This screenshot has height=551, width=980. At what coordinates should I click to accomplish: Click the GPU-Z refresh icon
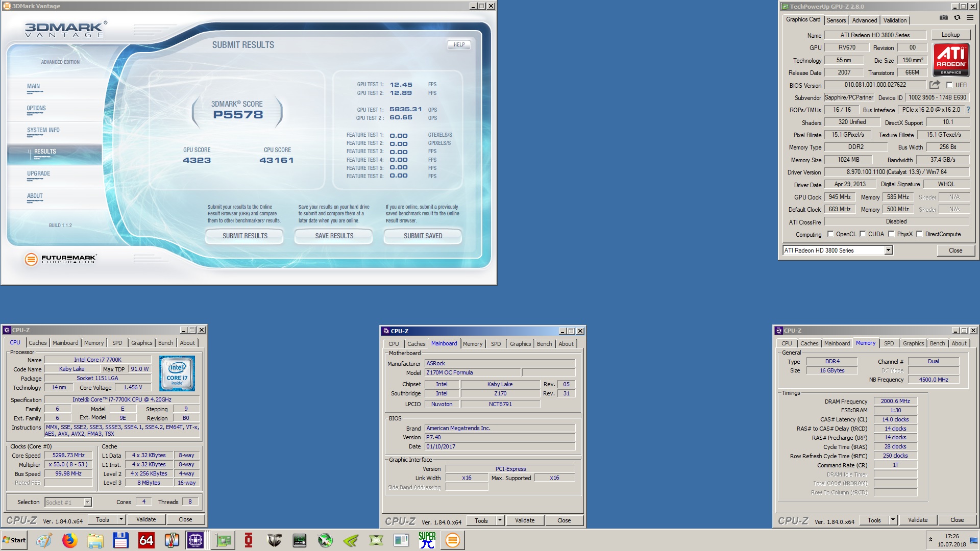click(x=957, y=18)
